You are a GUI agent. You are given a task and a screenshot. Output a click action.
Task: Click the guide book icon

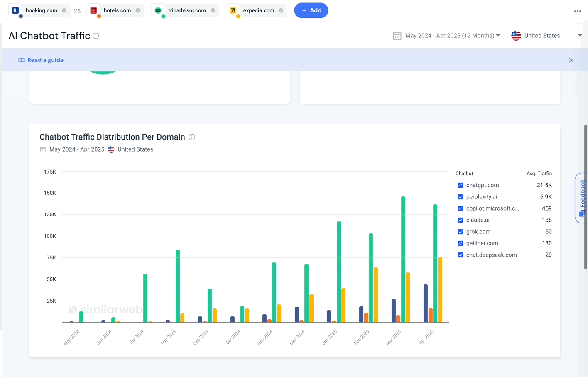[22, 60]
